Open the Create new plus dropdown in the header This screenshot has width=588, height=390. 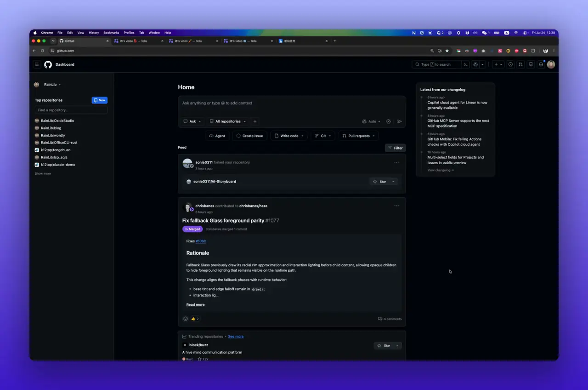coord(498,64)
